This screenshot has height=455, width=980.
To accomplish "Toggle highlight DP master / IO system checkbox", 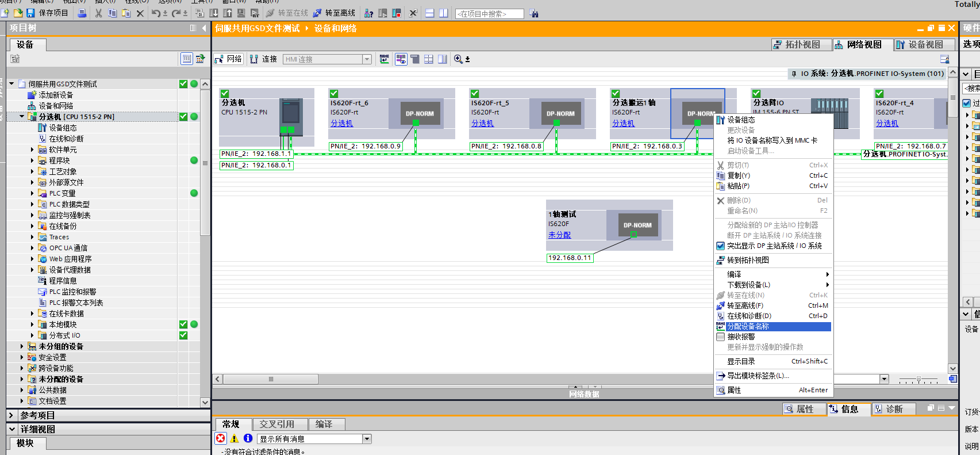I will 720,246.
